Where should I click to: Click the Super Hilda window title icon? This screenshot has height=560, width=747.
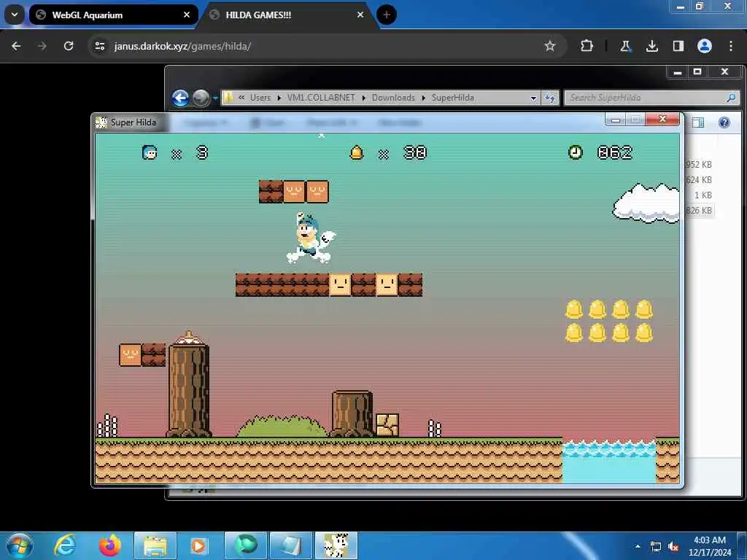(101, 122)
